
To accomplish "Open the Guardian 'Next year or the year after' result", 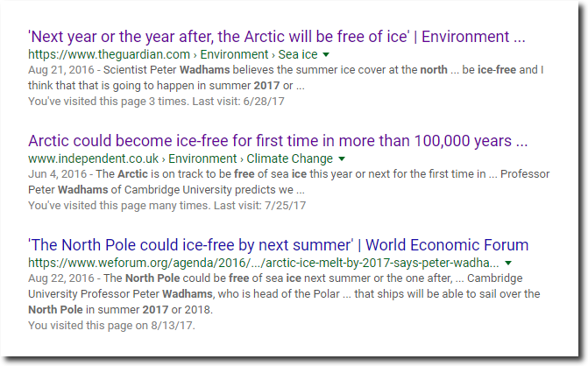I will tap(277, 37).
